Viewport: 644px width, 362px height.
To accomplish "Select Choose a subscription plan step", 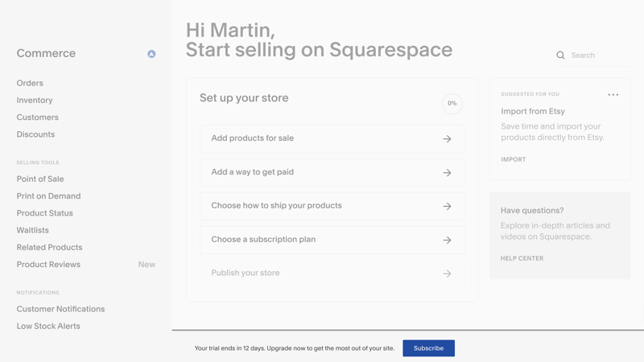I will pyautogui.click(x=332, y=240).
